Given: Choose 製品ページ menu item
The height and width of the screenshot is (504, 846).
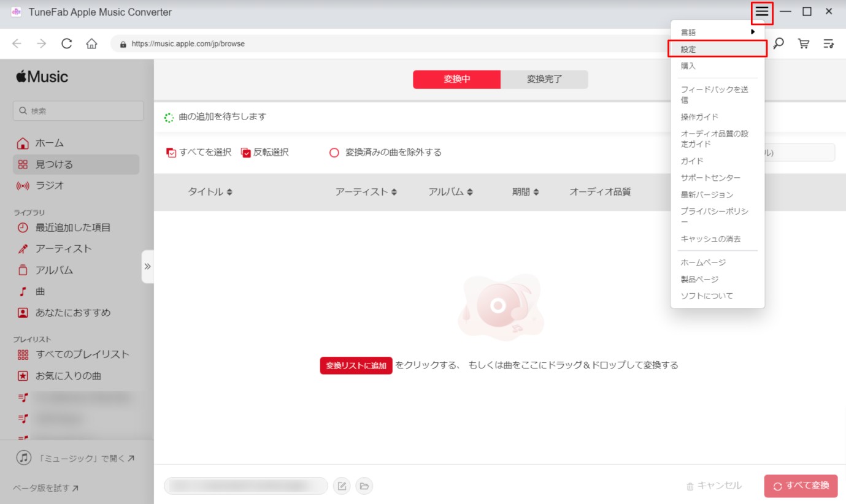Looking at the screenshot, I should 717,279.
